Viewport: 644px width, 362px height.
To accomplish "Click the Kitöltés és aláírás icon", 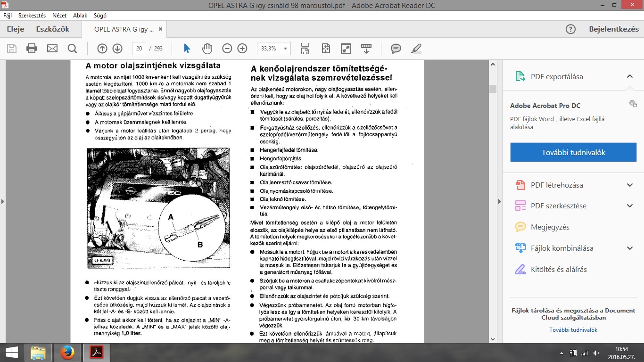I will click(520, 269).
